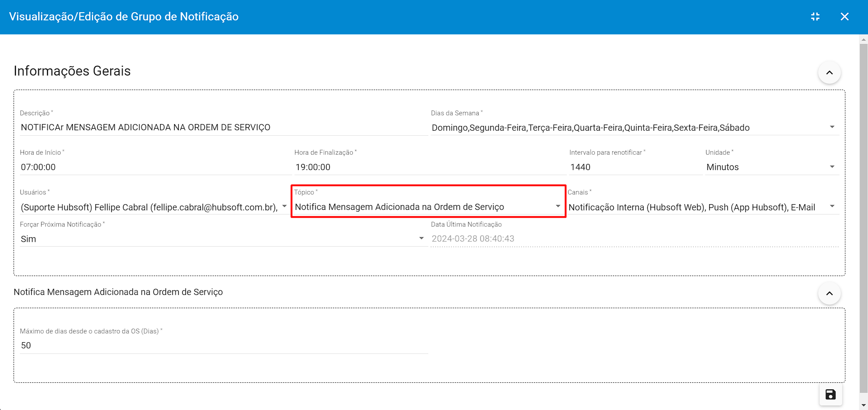Edit the Hora de Finalização field
This screenshot has width=868, height=410.
click(430, 167)
